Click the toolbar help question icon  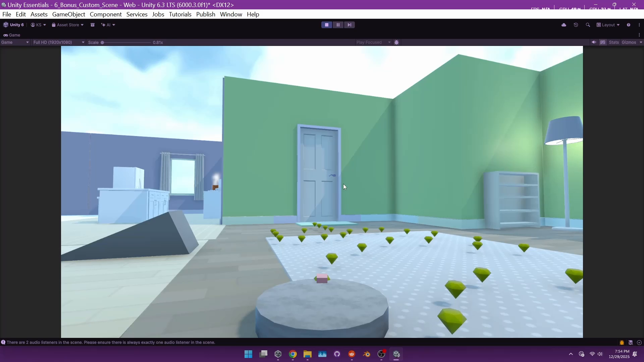click(628, 25)
